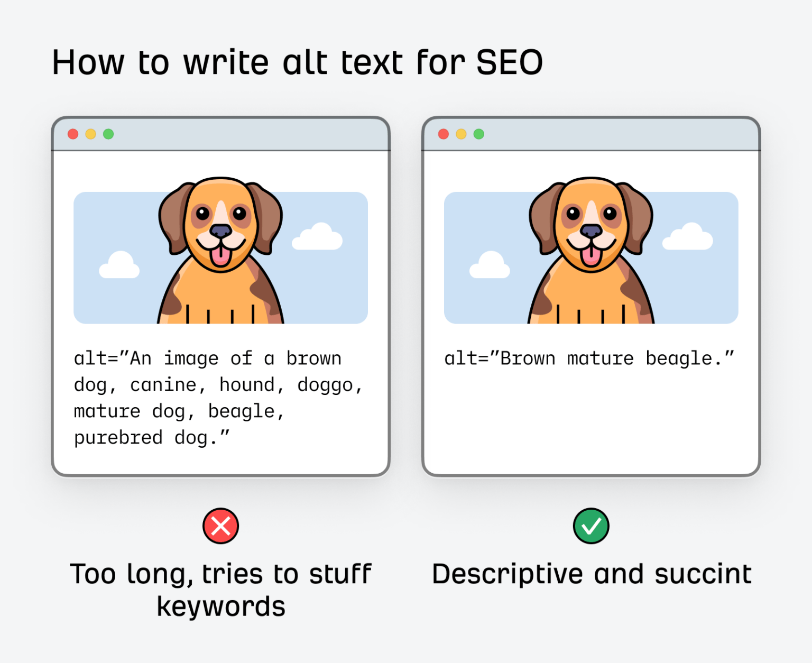Viewport: 812px width, 663px height.
Task: Click the green zoom dot on the right window
Action: 478,134
